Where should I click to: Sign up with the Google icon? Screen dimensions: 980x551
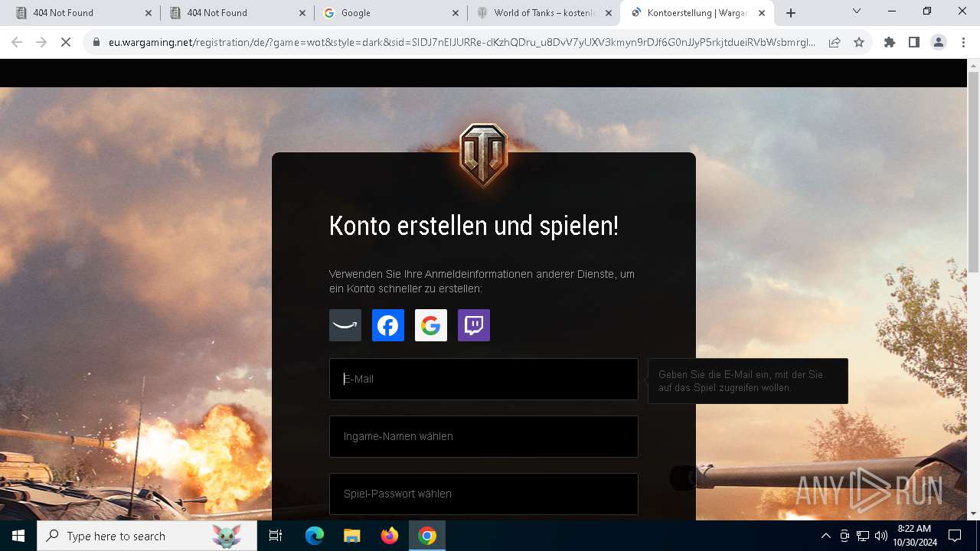[x=431, y=325]
